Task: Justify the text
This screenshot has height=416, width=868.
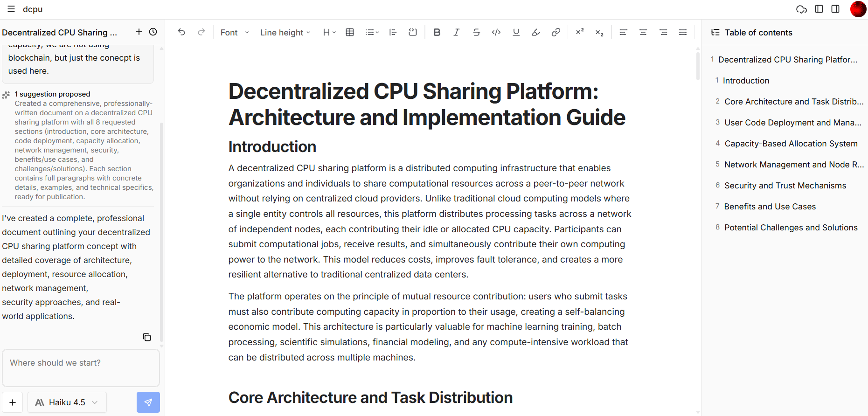Action: [x=683, y=32]
